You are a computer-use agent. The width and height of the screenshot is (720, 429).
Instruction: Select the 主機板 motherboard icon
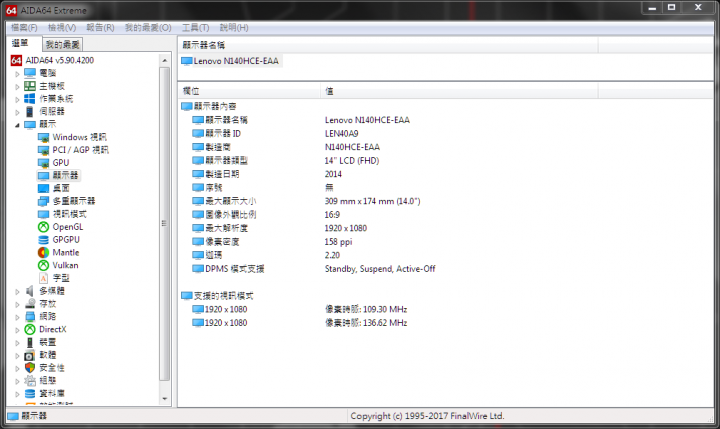click(x=30, y=86)
